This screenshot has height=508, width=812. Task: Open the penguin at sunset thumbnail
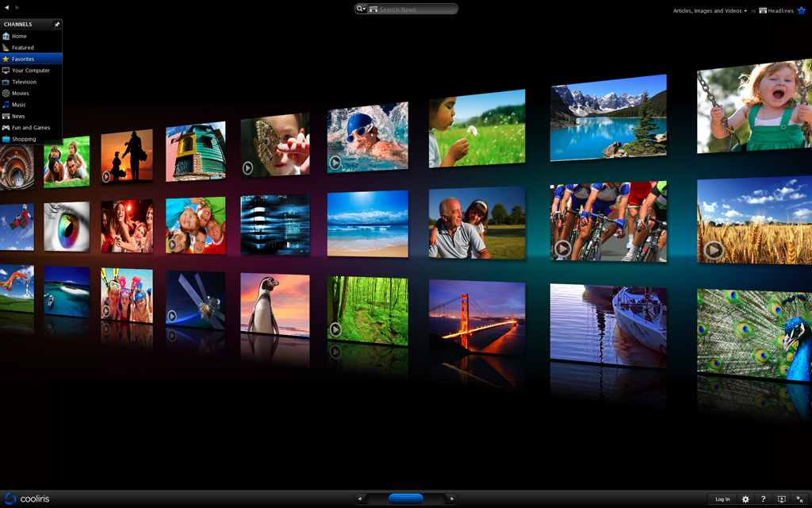click(x=275, y=306)
